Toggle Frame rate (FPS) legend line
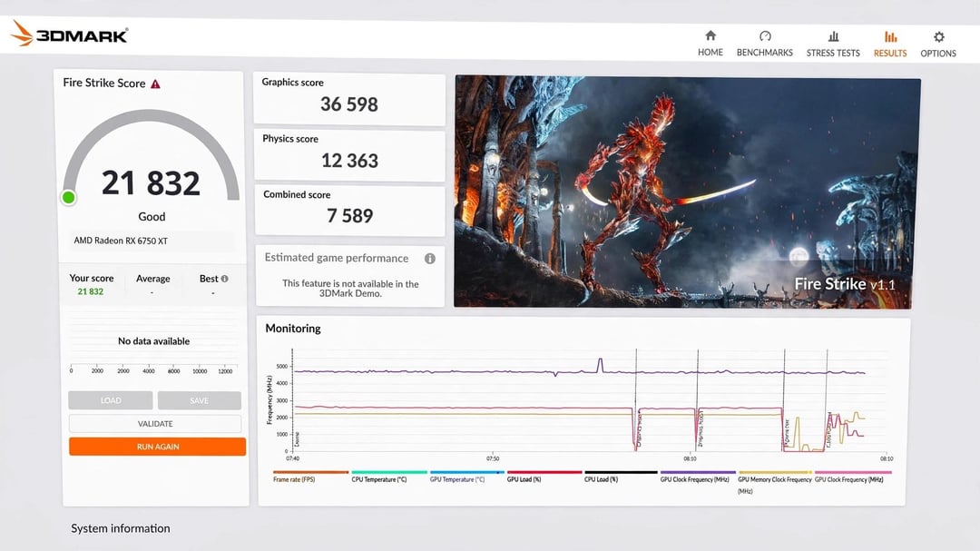Image resolution: width=980 pixels, height=551 pixels. pyautogui.click(x=310, y=473)
